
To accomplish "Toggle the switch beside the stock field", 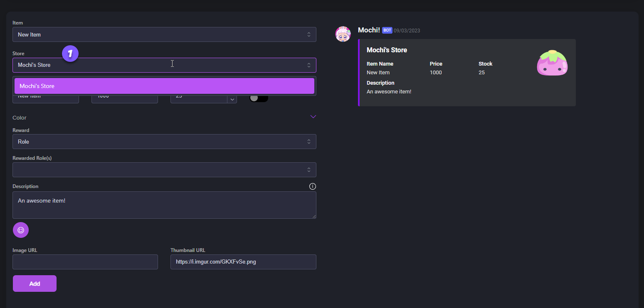I will point(258,98).
